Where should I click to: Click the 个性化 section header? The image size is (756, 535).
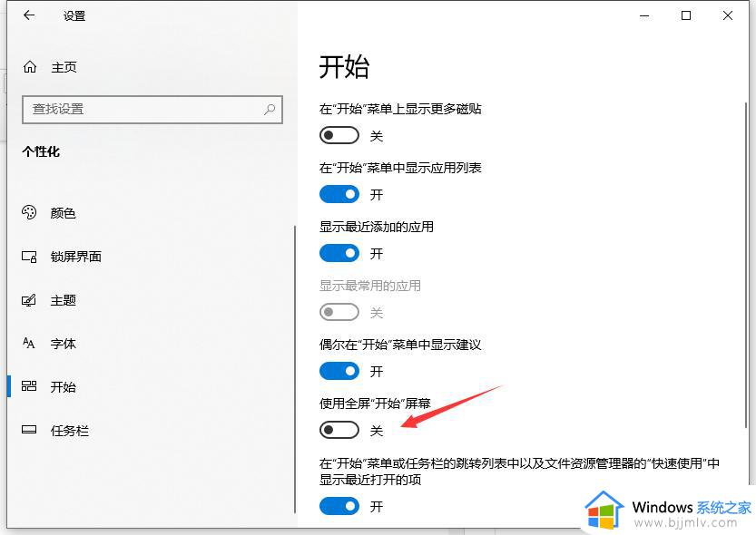[41, 151]
